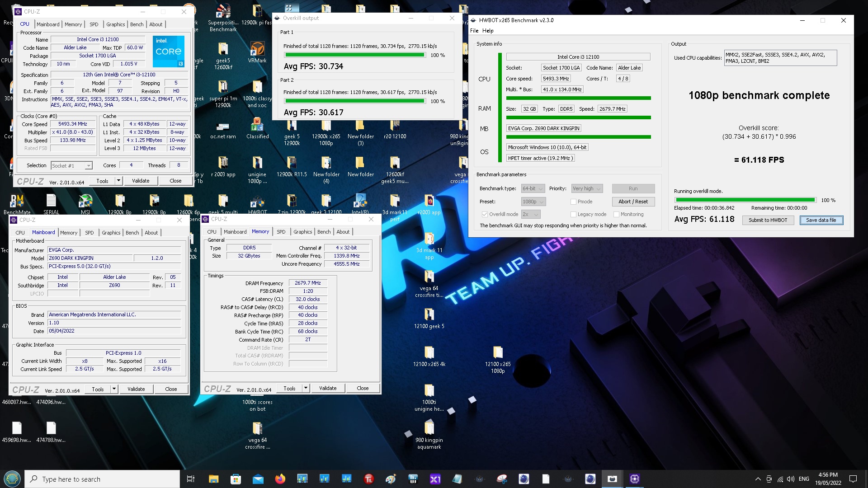Image resolution: width=868 pixels, height=488 pixels.
Task: Switch to SPD tab in CPU-Z Memory window
Action: [281, 232]
